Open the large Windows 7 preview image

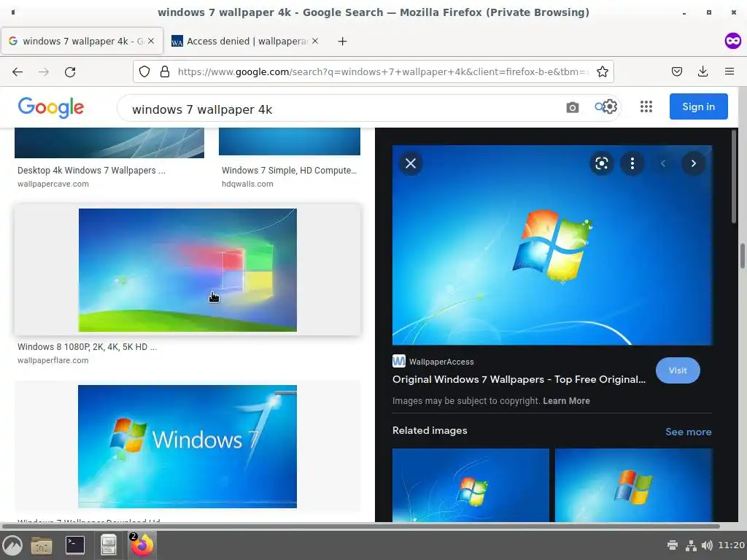point(552,245)
